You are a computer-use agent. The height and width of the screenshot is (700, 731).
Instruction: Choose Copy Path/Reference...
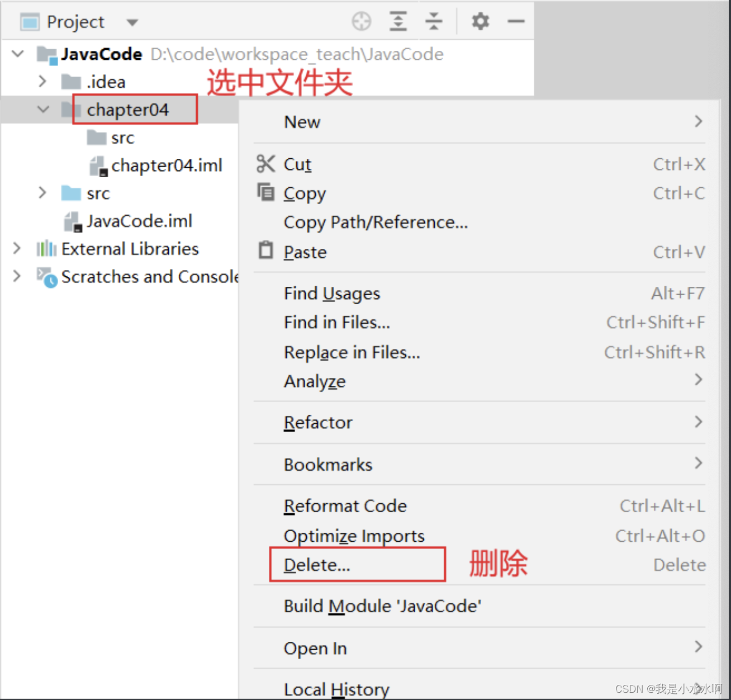(480, 223)
